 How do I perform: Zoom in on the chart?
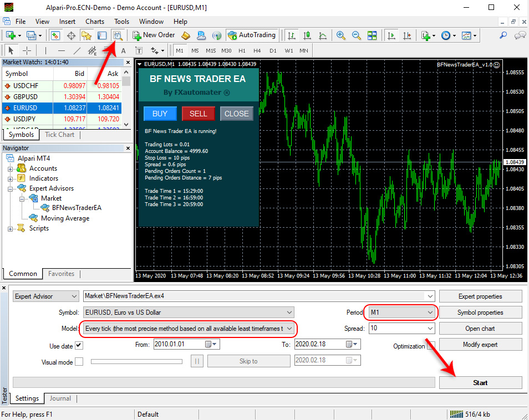[x=341, y=35]
